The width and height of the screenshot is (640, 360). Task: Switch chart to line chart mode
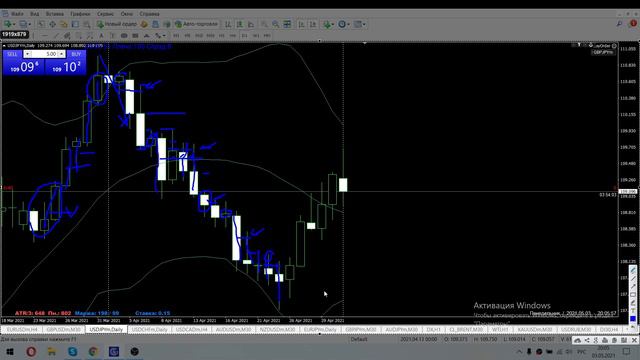coord(251,24)
